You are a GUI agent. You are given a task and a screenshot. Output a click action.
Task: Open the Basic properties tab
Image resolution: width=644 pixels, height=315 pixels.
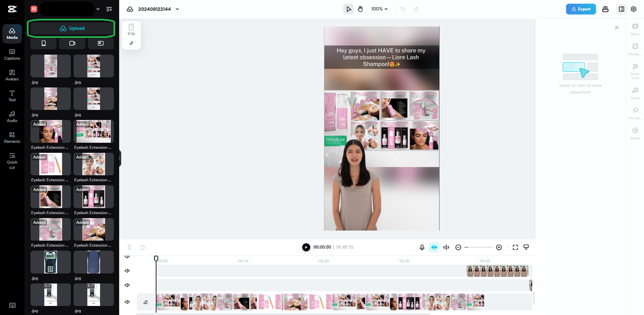pyautogui.click(x=635, y=29)
